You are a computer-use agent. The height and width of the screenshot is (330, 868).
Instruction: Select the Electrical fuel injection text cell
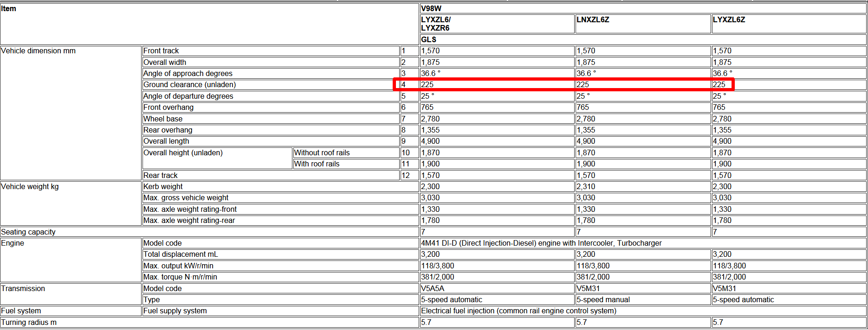point(518,311)
